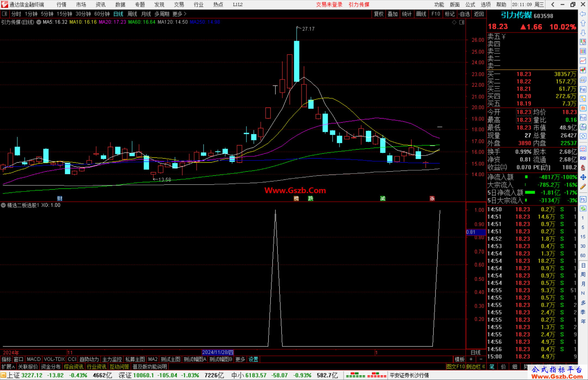Switch to 分时 intraday view
The image size is (588, 380).
tap(16, 14)
